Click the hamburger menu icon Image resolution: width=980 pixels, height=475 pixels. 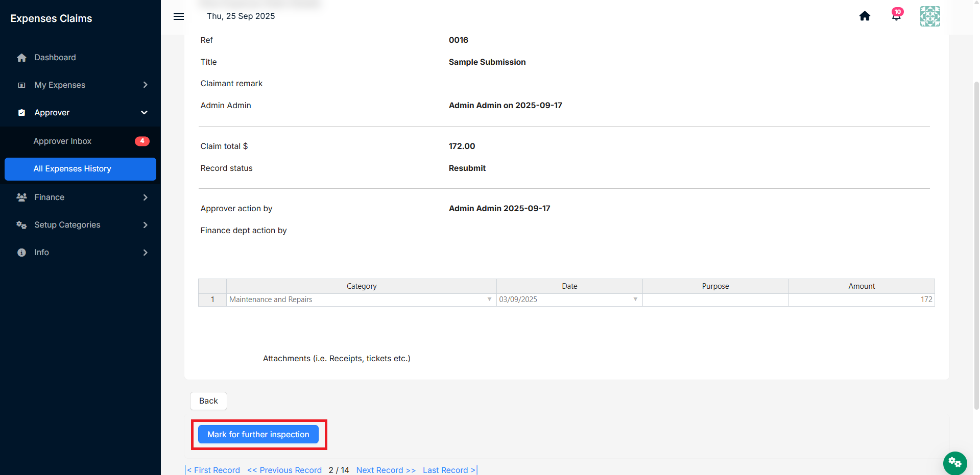pos(179,16)
